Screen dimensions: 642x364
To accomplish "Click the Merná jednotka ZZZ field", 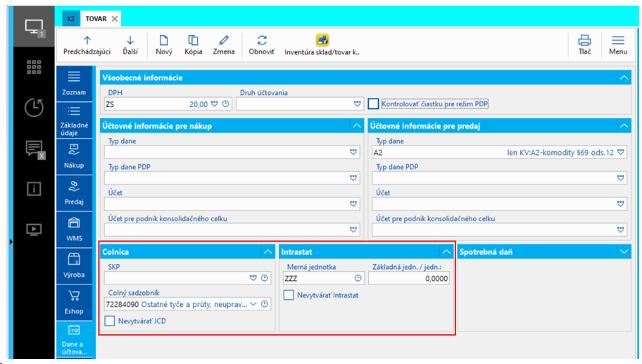I will [323, 278].
